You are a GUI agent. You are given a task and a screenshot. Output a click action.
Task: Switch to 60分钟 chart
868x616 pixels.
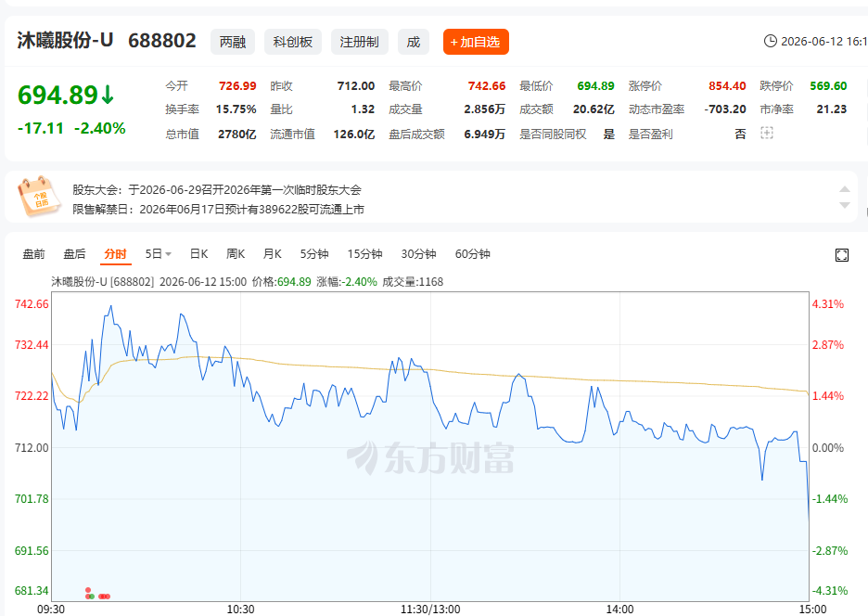coord(472,253)
